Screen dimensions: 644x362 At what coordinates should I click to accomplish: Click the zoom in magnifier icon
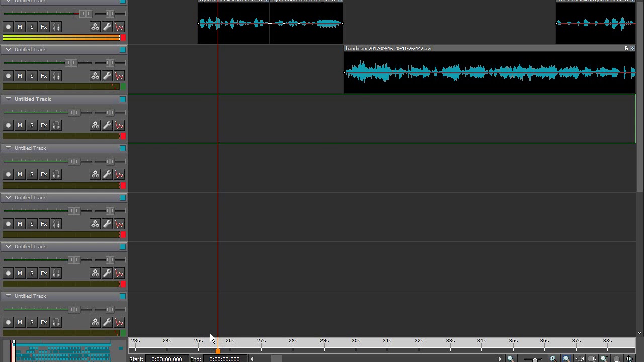tap(553, 358)
